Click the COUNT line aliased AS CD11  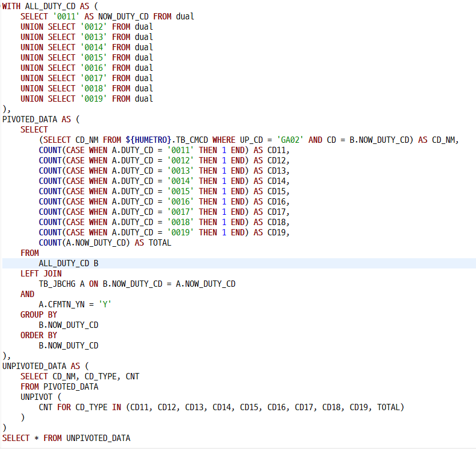(x=164, y=150)
